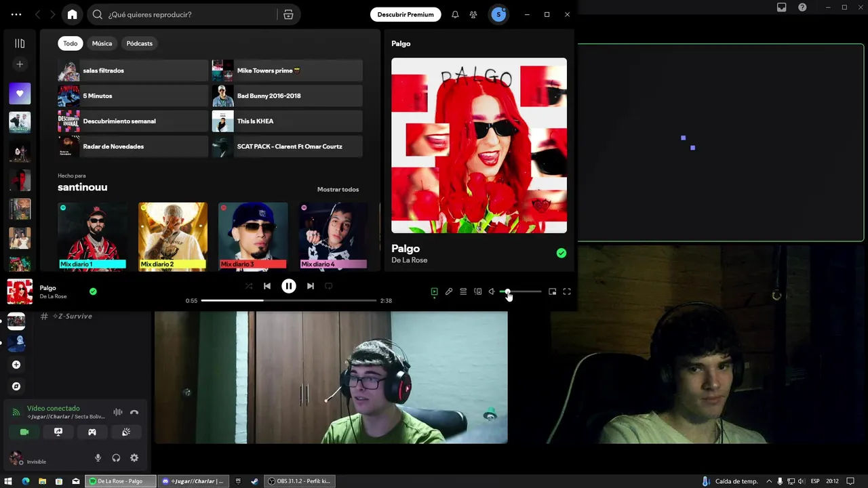Select the Música filter chip
868x488 pixels.
102,43
